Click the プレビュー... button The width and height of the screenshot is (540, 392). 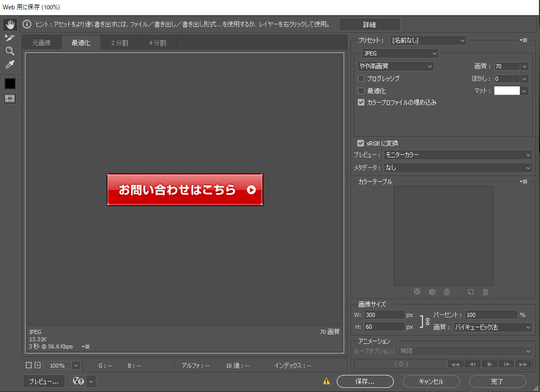point(43,381)
